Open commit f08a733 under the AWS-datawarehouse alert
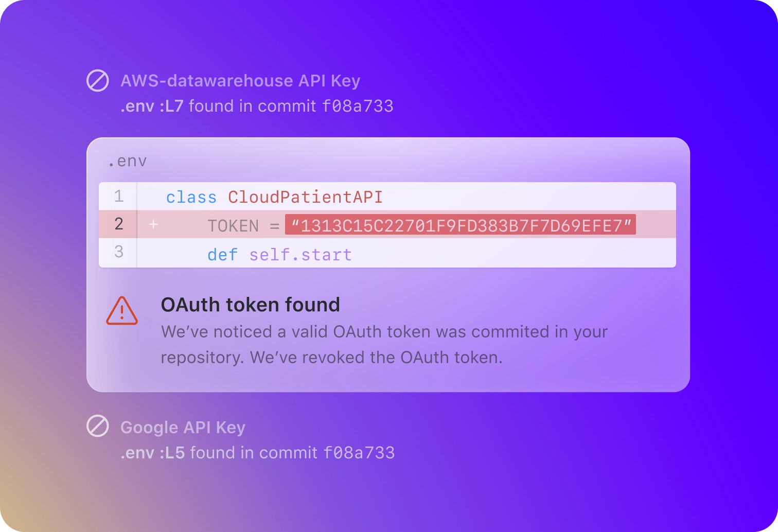 pos(358,106)
